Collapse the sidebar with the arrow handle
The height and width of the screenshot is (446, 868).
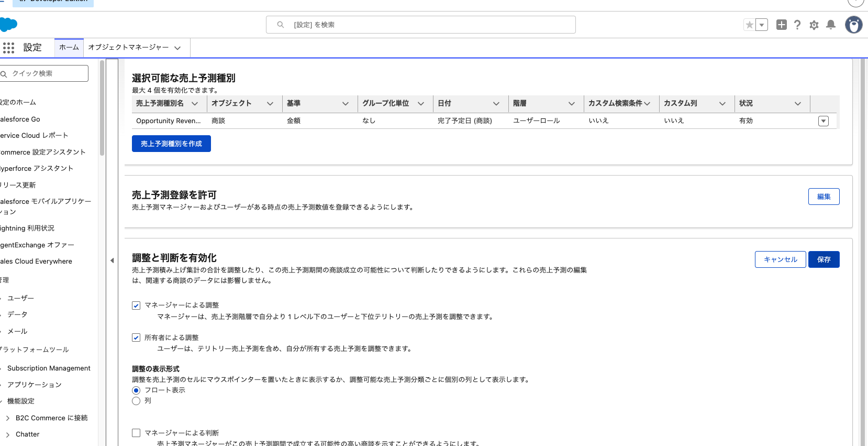(x=112, y=260)
